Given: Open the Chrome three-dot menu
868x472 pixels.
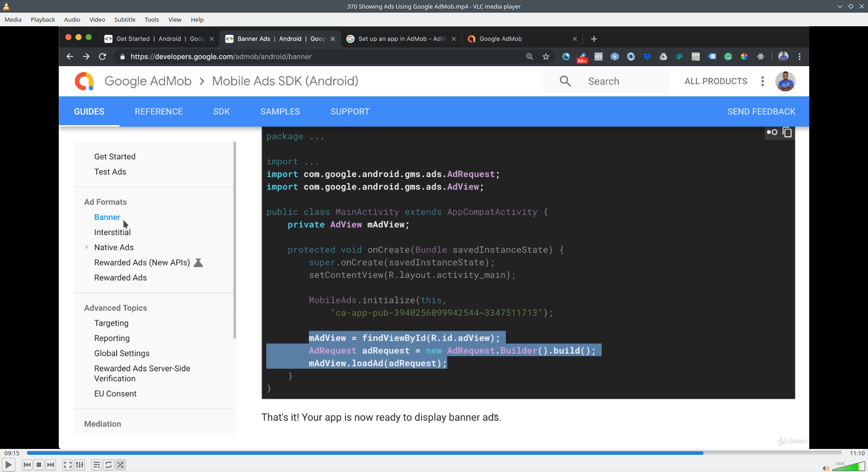Looking at the screenshot, I should (x=800, y=57).
